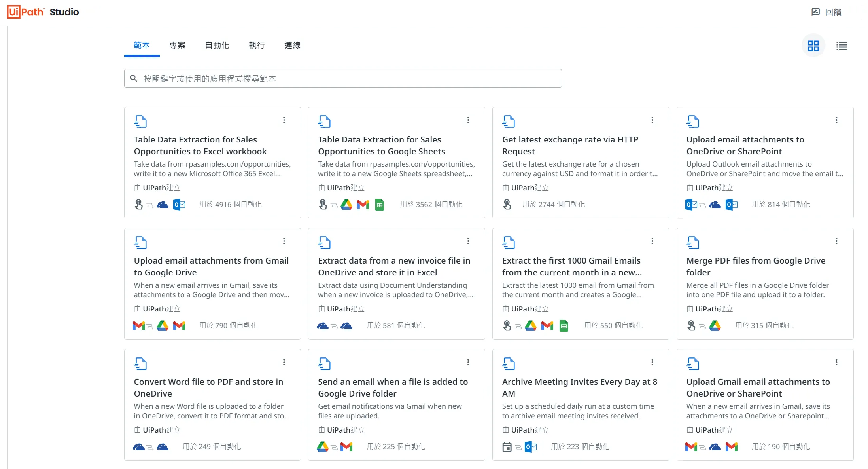The image size is (868, 469).
Task: Switch to grid view layout
Action: (813, 46)
